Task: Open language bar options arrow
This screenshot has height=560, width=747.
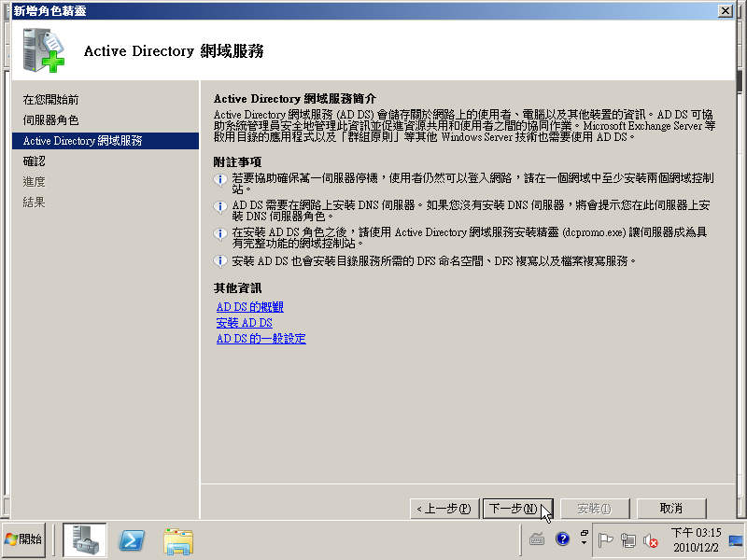Action: point(585,542)
